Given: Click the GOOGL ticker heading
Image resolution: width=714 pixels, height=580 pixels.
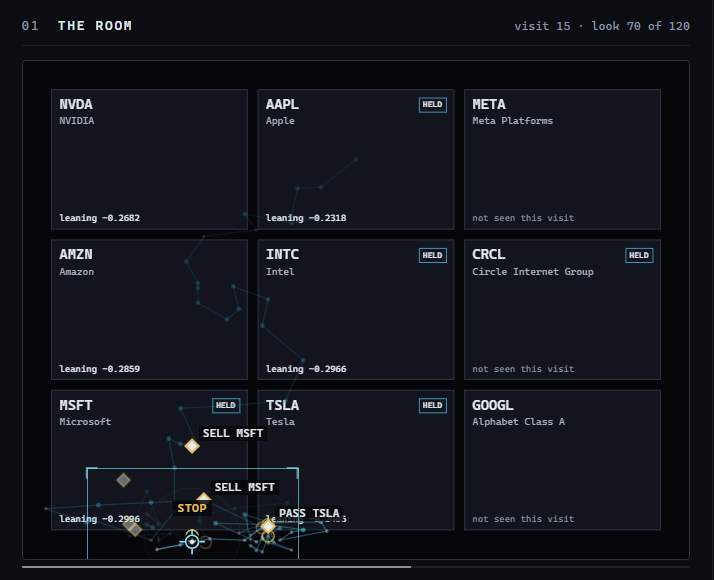Looking at the screenshot, I should click(x=493, y=405).
